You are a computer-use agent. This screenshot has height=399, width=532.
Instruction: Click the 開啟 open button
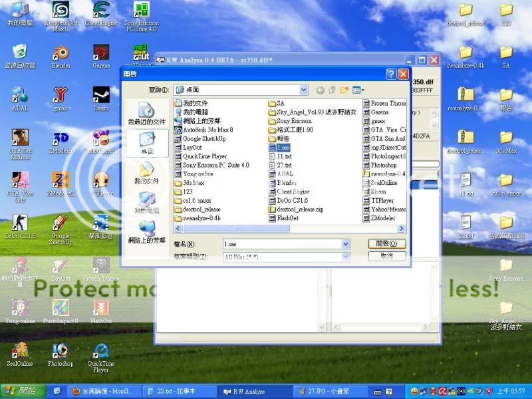pyautogui.click(x=386, y=244)
